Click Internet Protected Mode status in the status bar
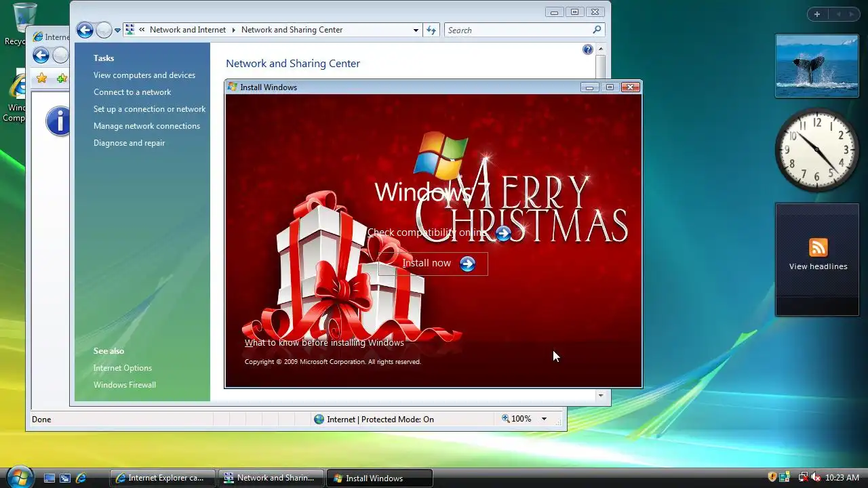 click(x=374, y=420)
